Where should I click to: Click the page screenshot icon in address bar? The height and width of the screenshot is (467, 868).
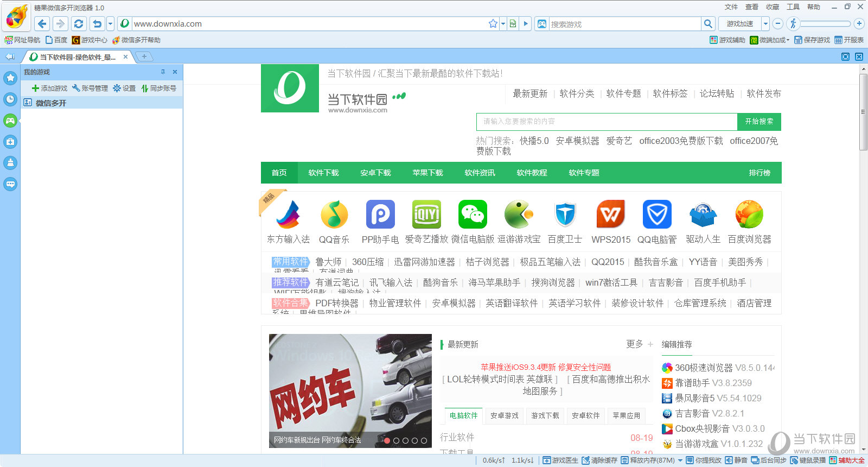point(513,23)
